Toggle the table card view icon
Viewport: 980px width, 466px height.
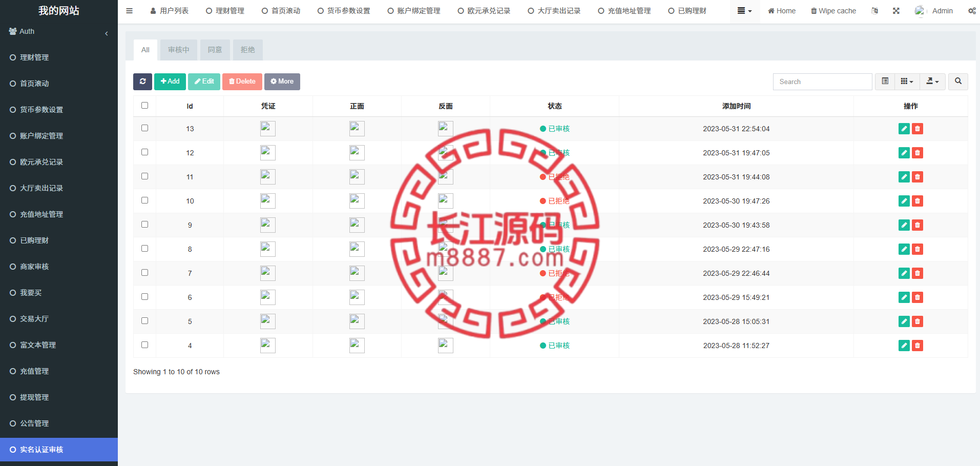point(885,82)
